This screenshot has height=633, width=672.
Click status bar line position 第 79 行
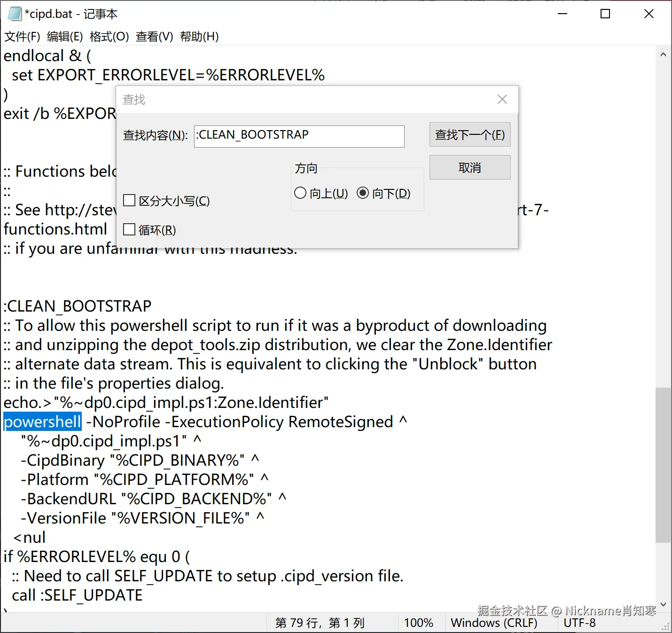pyautogui.click(x=320, y=623)
